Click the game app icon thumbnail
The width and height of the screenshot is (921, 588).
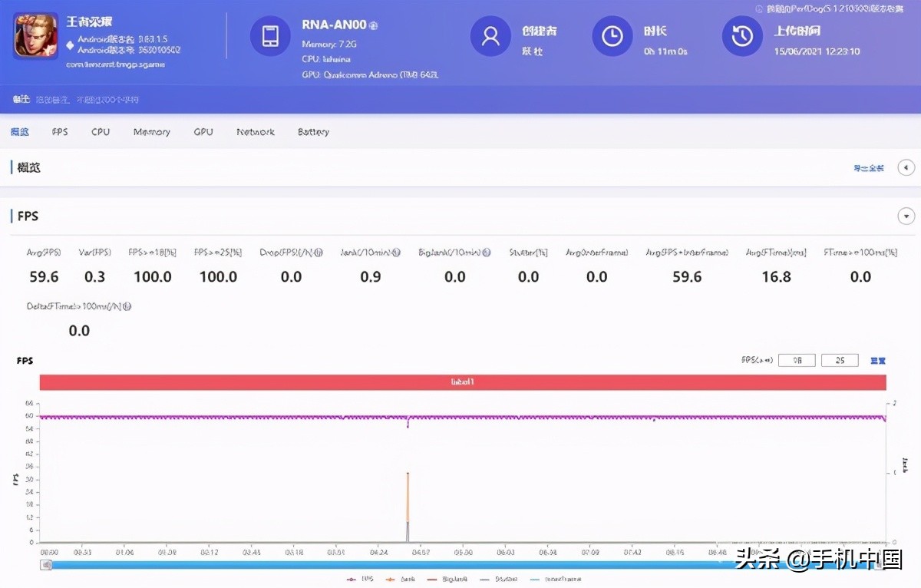pos(35,36)
